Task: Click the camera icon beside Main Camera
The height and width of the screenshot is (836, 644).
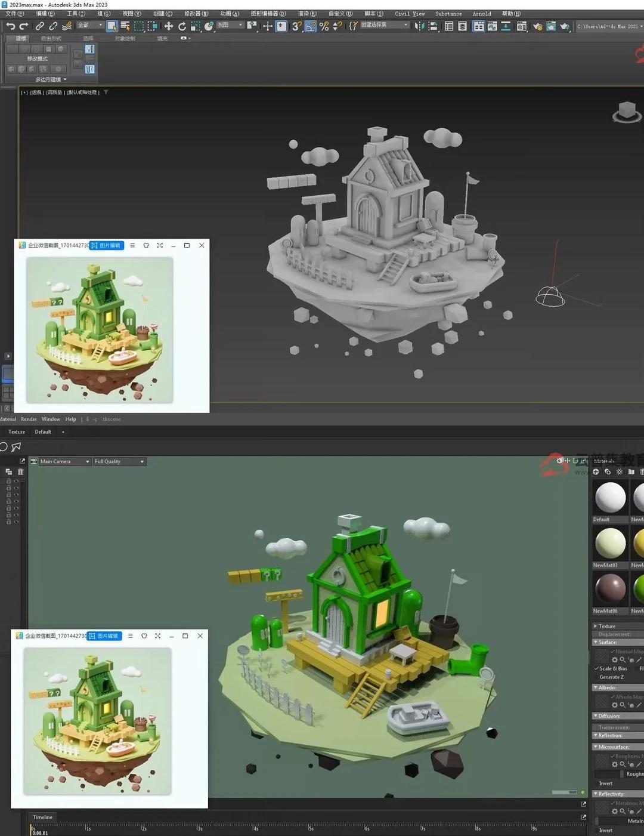Action: point(34,461)
